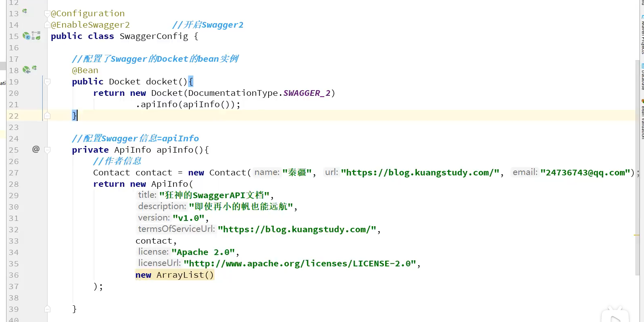Click the @Configuration annotation

(x=88, y=13)
